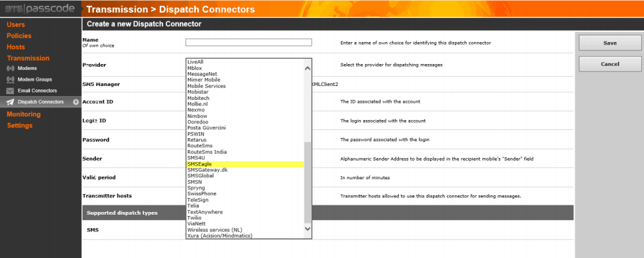Viewport: 644px width, 258px height.
Task: Pick RouteSms in the provider list
Action: pos(200,146)
